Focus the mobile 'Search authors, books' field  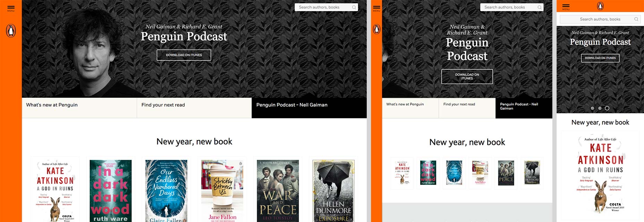600,19
